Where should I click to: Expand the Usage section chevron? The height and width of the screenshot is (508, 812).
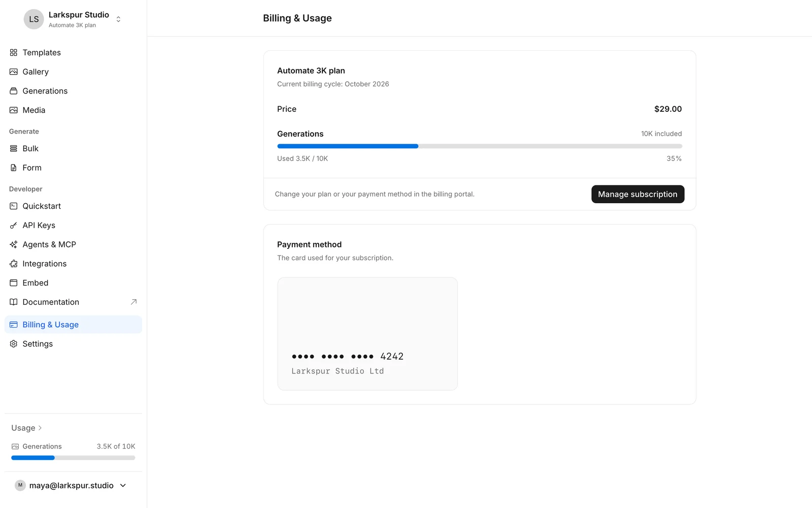40,428
